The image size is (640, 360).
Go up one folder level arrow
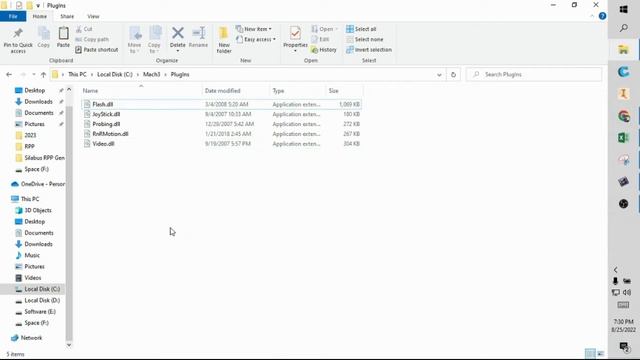pyautogui.click(x=43, y=74)
